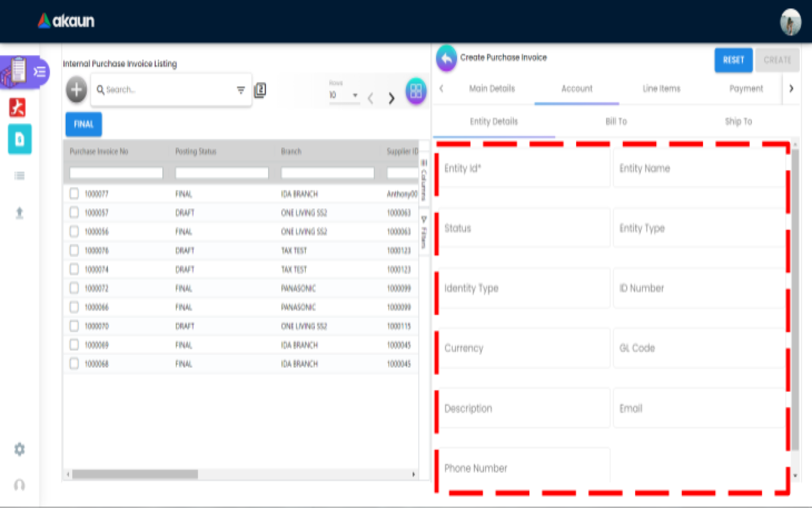Click the upload arrow sidebar icon

pos(19,213)
